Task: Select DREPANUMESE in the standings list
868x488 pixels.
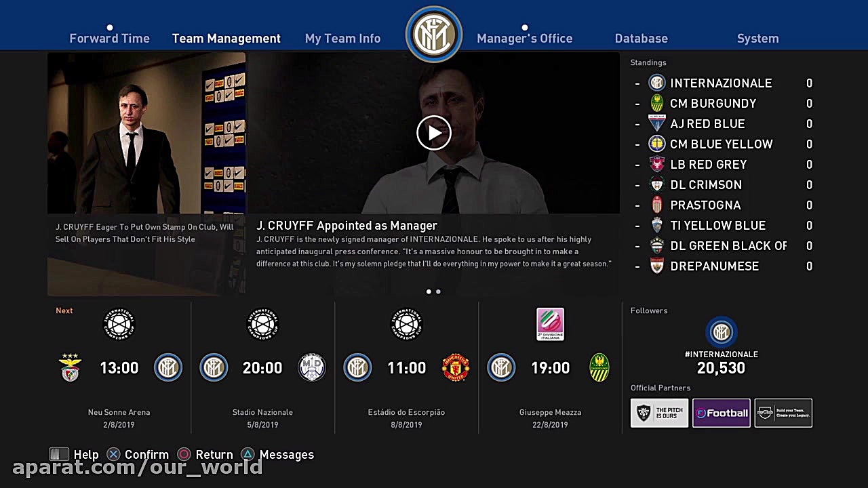Action: (x=715, y=266)
